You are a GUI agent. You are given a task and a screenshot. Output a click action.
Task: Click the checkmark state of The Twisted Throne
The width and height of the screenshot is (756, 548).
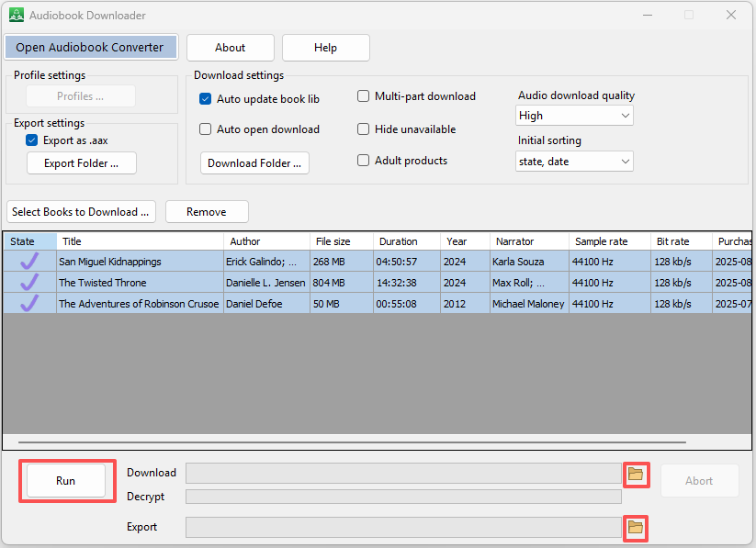pos(29,283)
